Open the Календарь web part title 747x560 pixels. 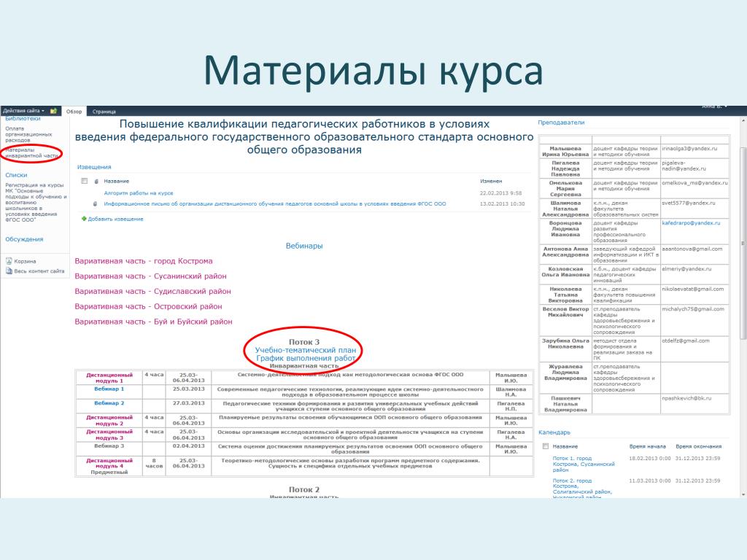coord(554,432)
